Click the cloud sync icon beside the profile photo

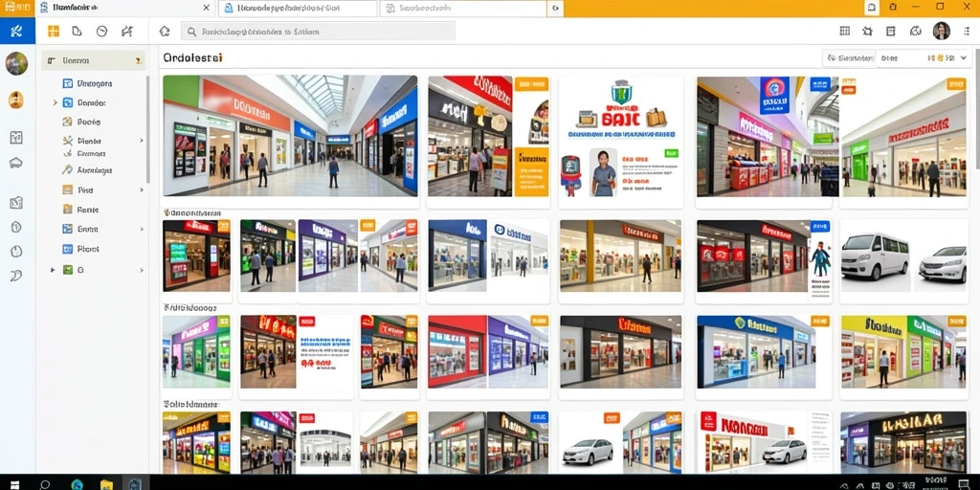(x=916, y=32)
